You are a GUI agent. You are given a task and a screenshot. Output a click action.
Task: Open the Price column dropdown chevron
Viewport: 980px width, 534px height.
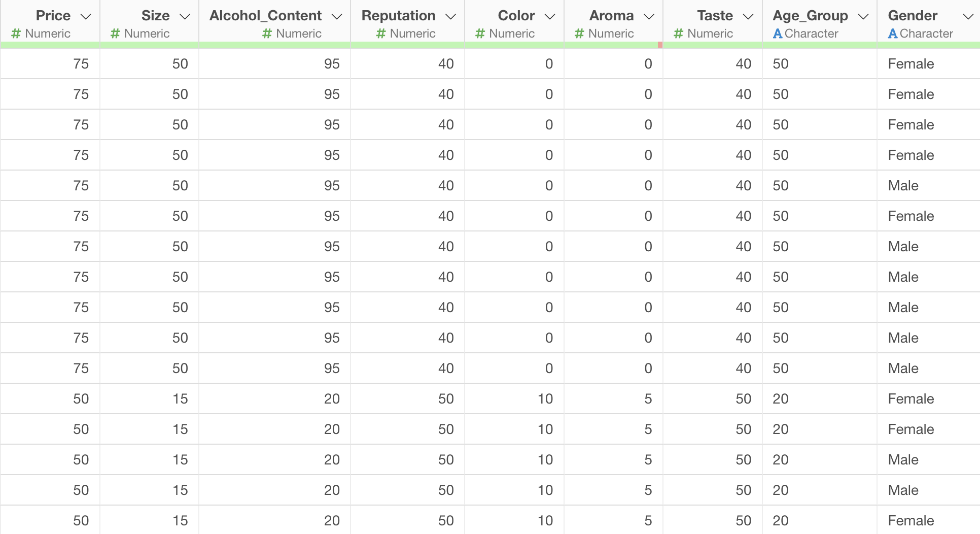click(x=86, y=17)
